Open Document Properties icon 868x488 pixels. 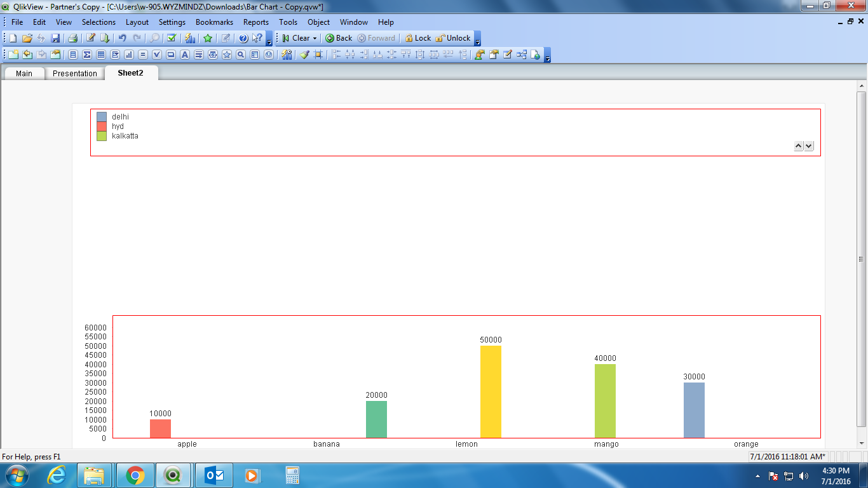click(x=494, y=55)
